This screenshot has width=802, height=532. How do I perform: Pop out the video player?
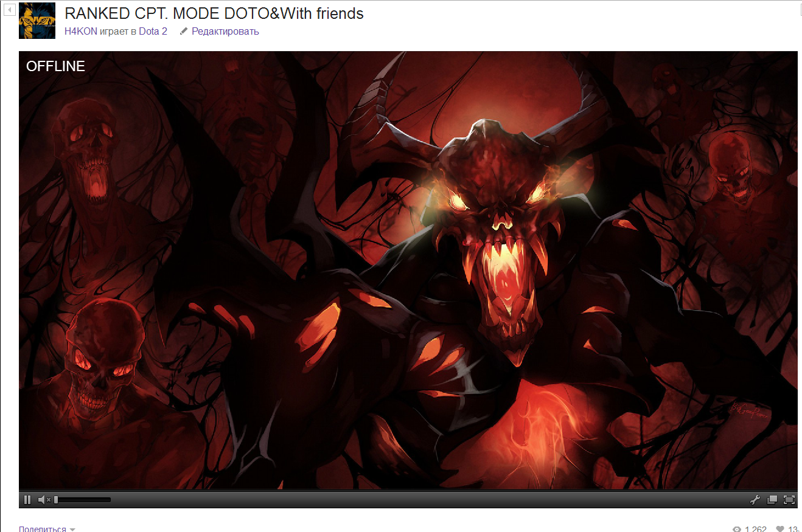(772, 500)
